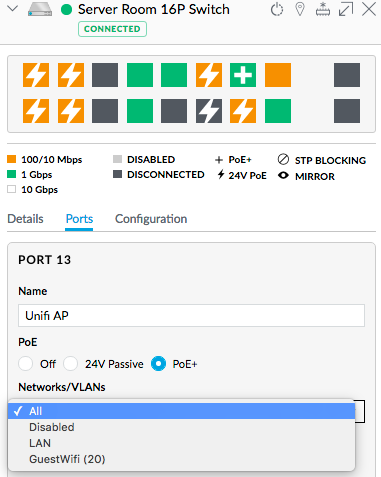Click the upgrade device icon in header
Screen dimensions: 381x477
pos(323,9)
